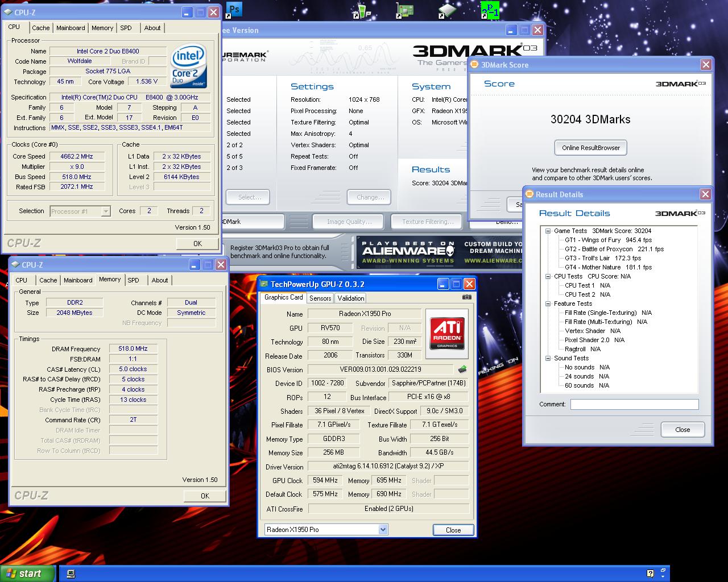Click the taskbar computer window icon
Image resolution: width=728 pixels, height=582 pixels.
click(71, 574)
